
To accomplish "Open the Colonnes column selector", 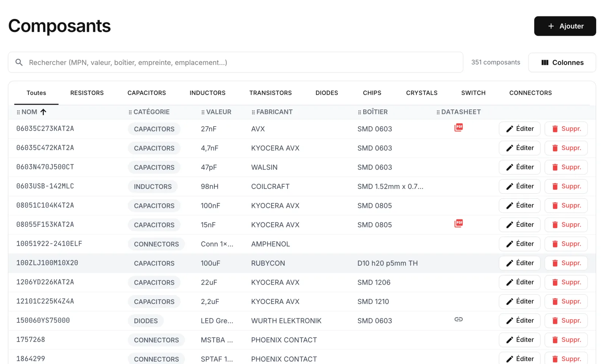I will (x=562, y=62).
